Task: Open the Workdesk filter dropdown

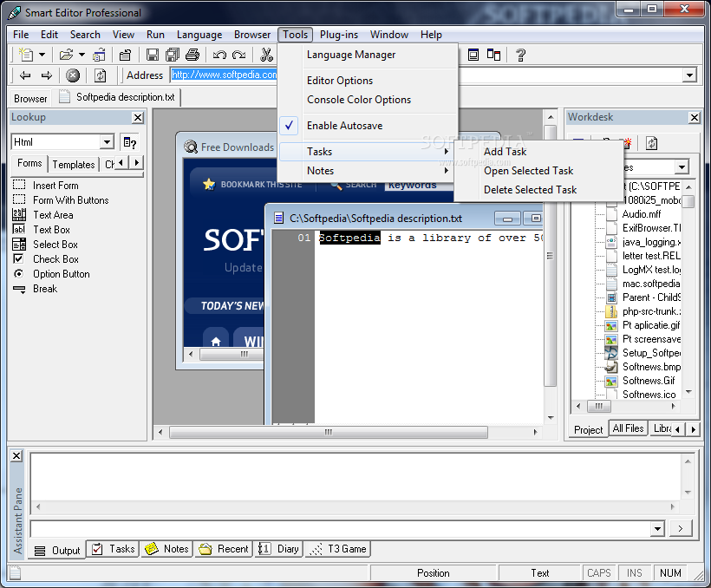Action: [682, 167]
